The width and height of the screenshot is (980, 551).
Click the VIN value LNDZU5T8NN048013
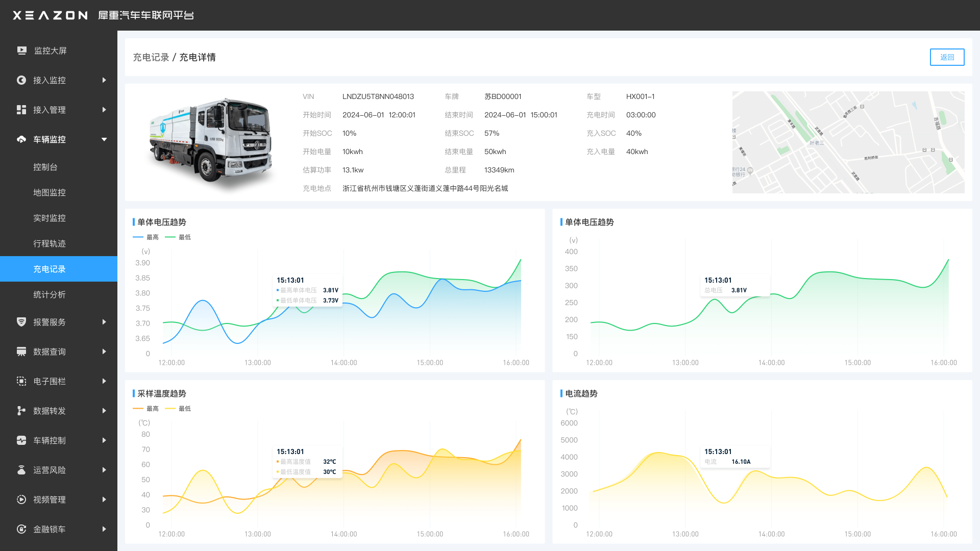tap(378, 96)
